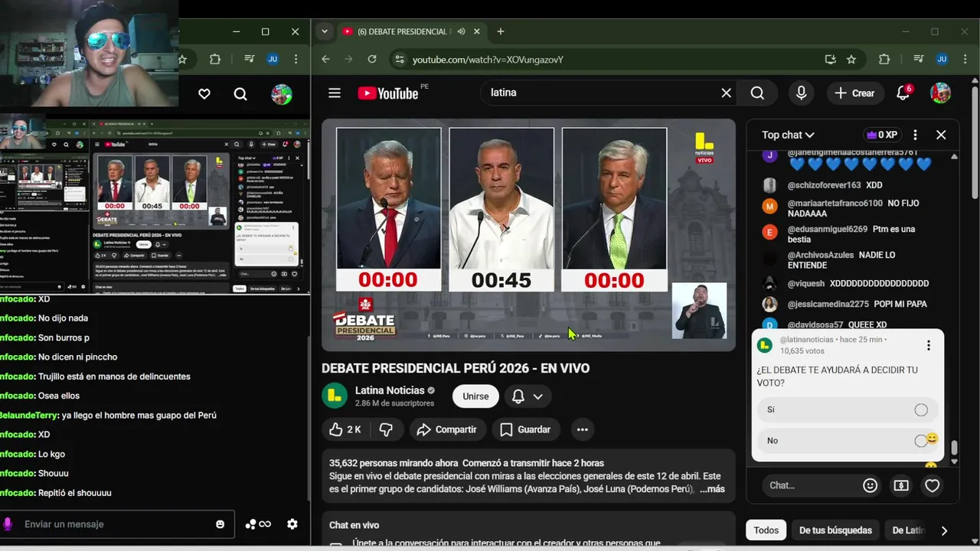The height and width of the screenshot is (551, 980).
Task: Open the poll's three-dot menu
Action: (928, 345)
